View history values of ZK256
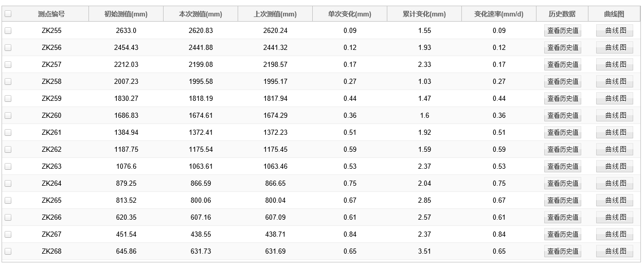 (563, 48)
